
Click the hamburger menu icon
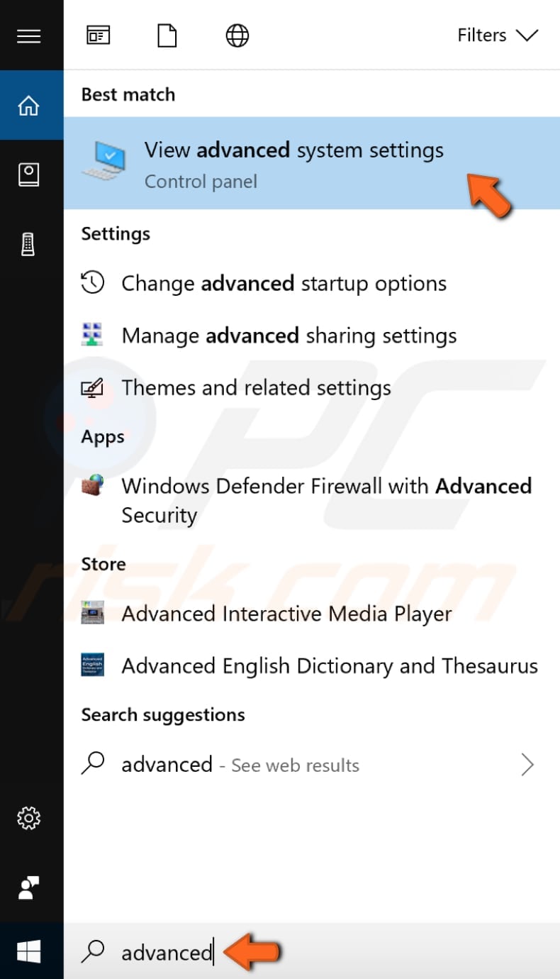(29, 35)
